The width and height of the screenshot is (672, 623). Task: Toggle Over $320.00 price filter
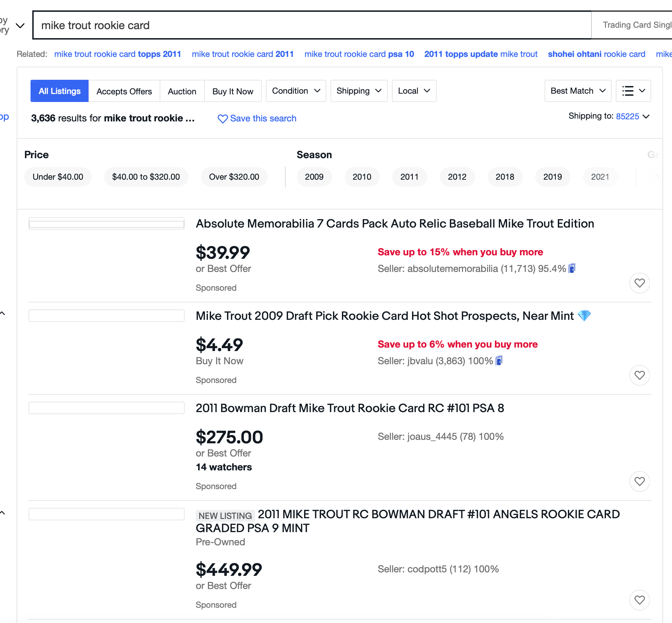(234, 177)
